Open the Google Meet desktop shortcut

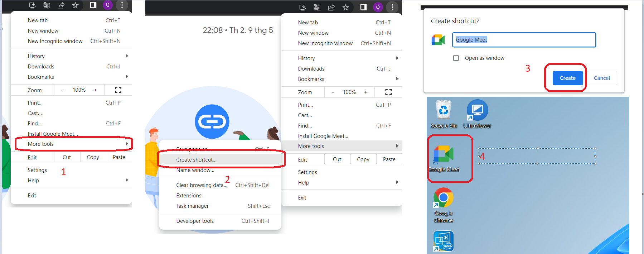pyautogui.click(x=444, y=155)
